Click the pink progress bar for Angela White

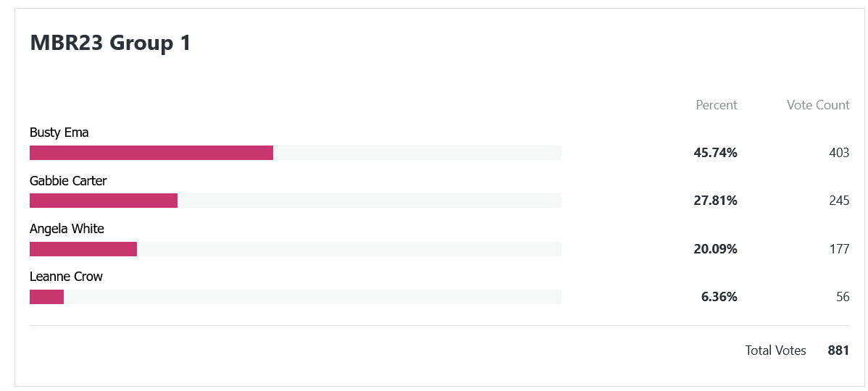click(83, 249)
